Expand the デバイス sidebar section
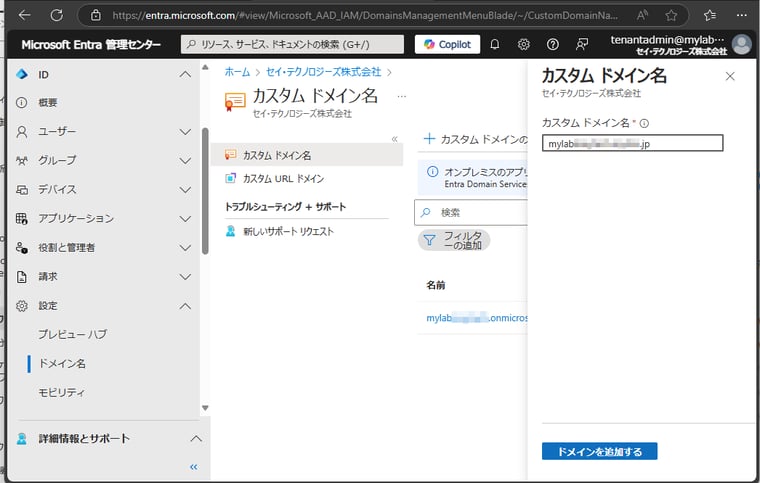The width and height of the screenshot is (760, 483). (185, 189)
